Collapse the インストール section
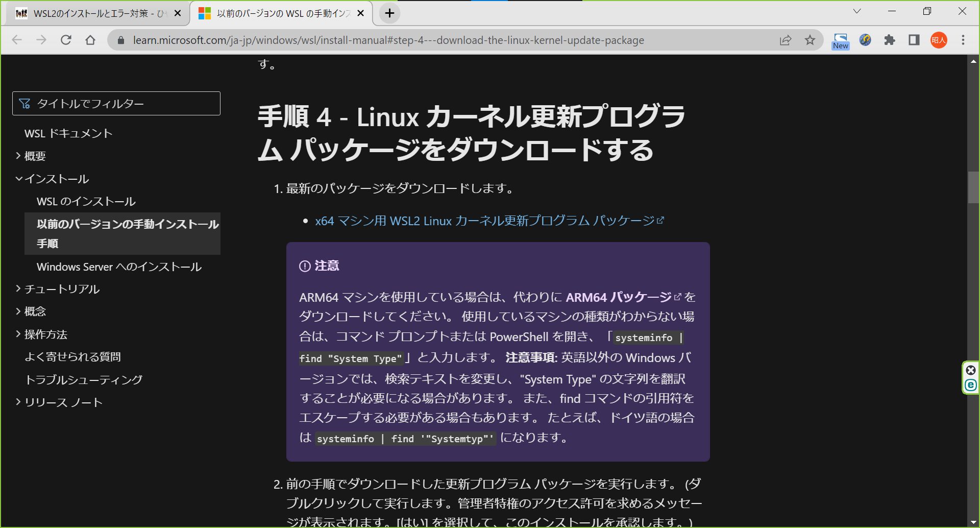 (x=52, y=179)
